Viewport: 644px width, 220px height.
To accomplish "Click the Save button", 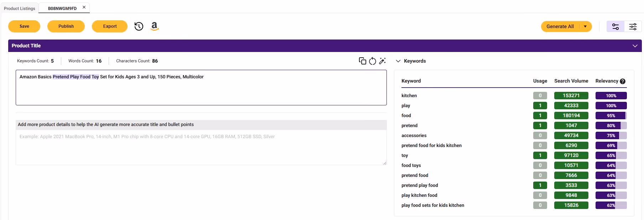I will click(x=24, y=26).
